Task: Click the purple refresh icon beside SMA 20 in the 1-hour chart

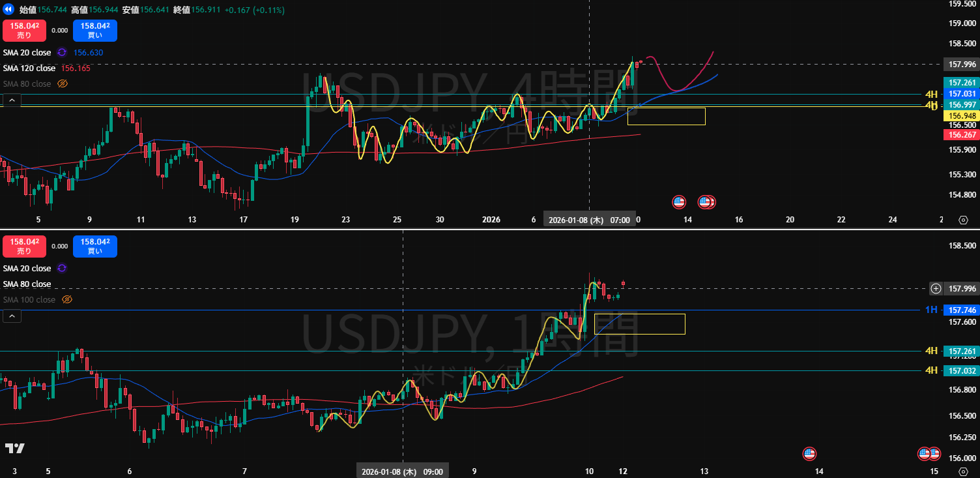Action: 62,268
